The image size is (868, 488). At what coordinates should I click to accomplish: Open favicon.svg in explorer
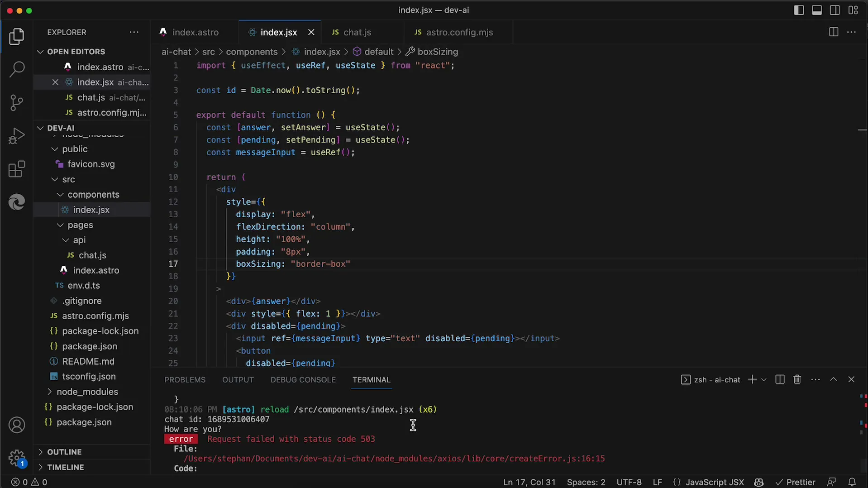click(91, 164)
